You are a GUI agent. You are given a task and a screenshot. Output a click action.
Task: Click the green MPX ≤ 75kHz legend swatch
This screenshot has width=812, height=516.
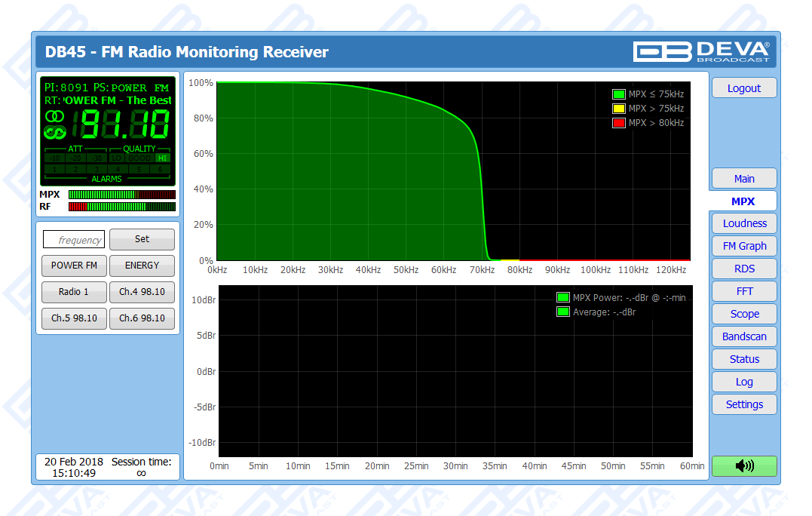619,94
